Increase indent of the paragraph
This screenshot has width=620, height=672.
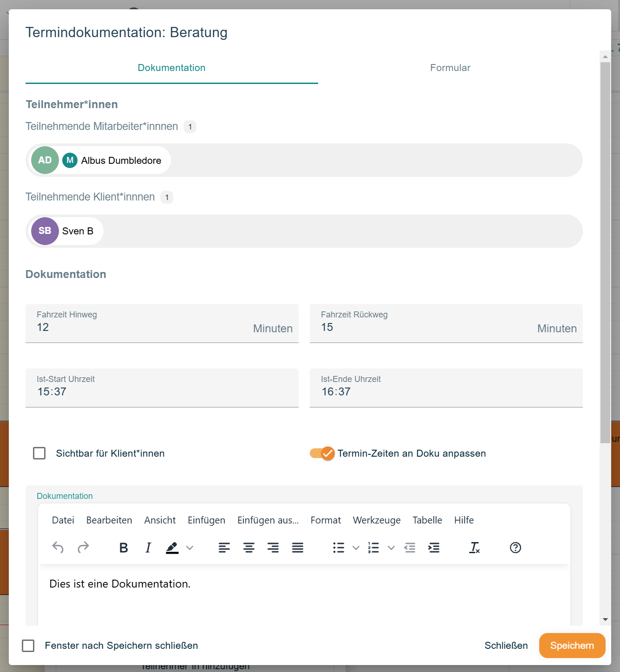[x=434, y=548]
